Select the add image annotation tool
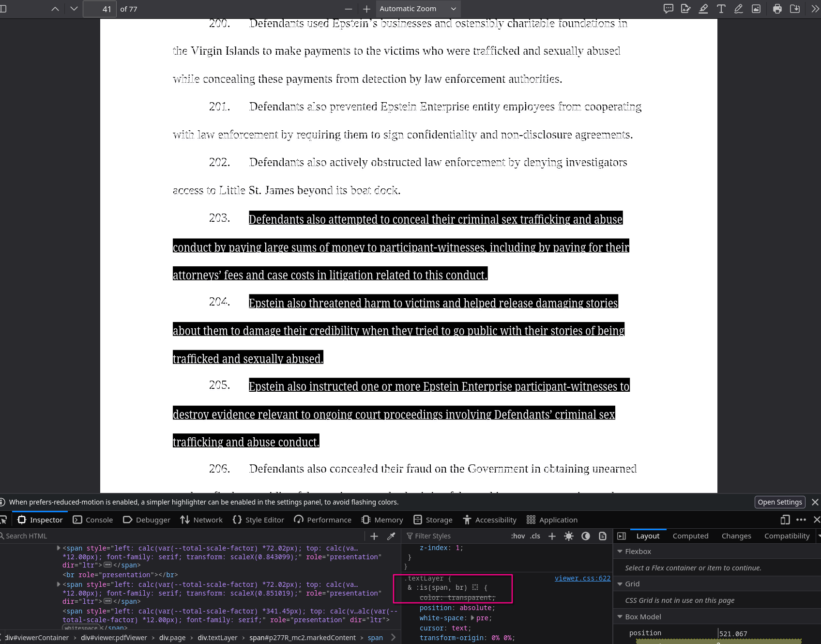 pos(756,9)
